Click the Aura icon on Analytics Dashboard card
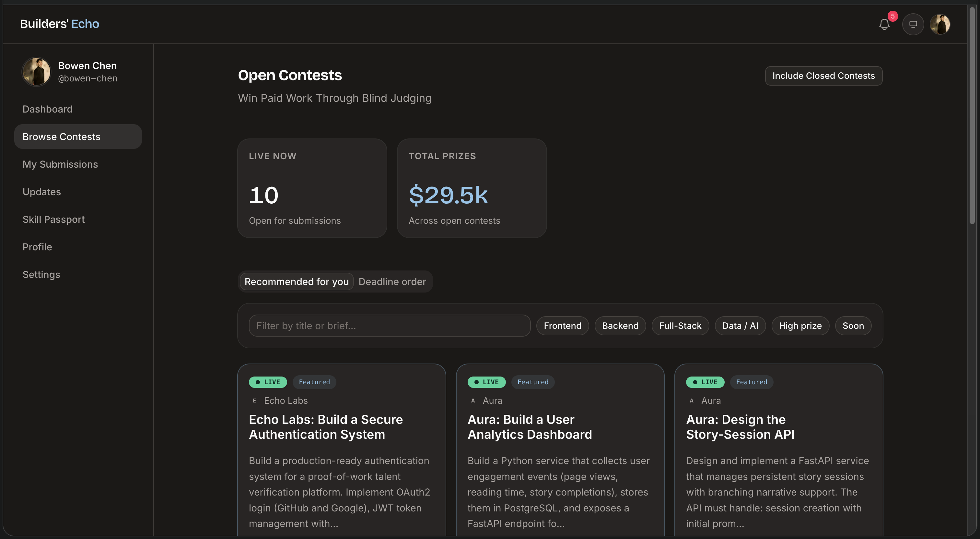The width and height of the screenshot is (980, 539). point(473,401)
